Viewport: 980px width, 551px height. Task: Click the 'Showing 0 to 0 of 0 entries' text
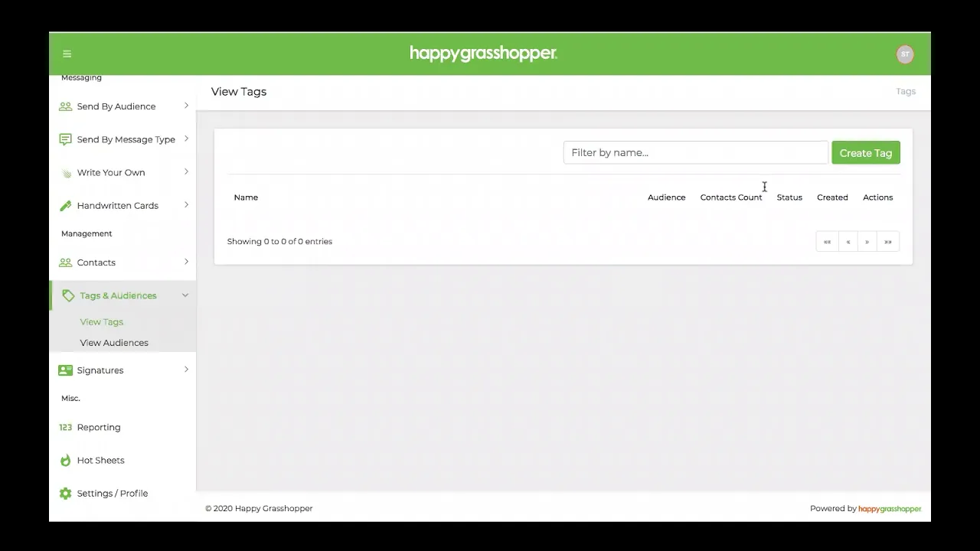click(279, 242)
